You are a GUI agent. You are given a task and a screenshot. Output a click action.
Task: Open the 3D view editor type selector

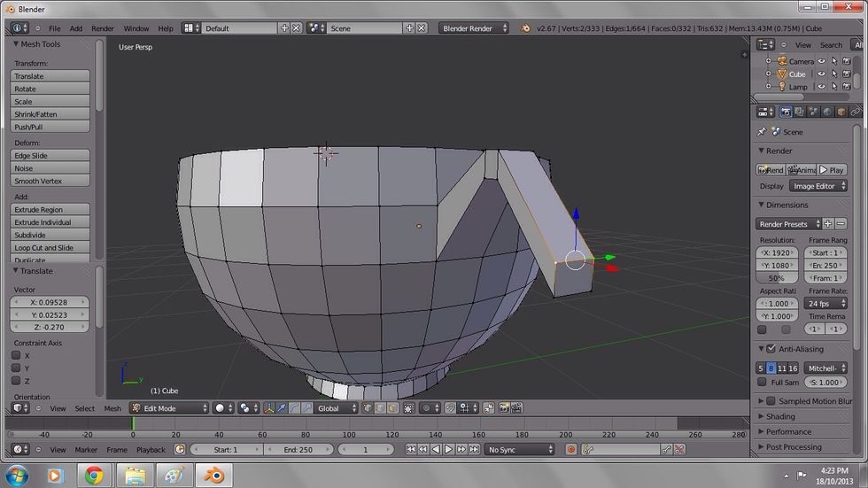coord(21,408)
